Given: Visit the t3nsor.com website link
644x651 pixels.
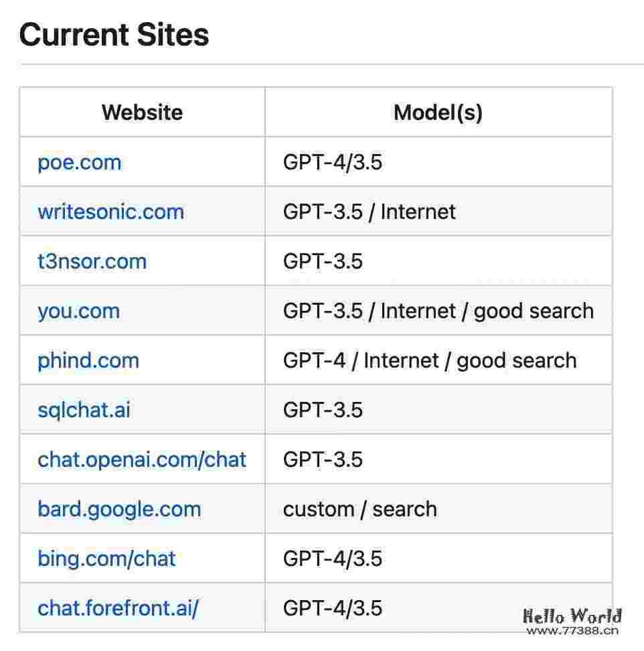Looking at the screenshot, I should point(92,261).
